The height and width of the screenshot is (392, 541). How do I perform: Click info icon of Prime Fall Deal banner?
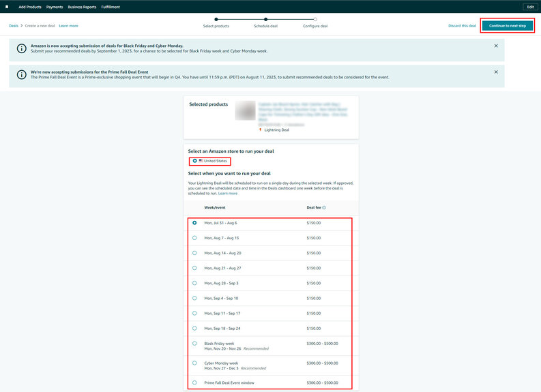coord(22,75)
